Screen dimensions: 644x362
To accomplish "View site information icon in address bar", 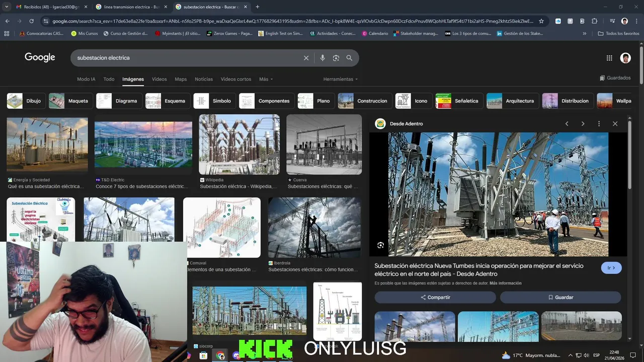I will [46, 21].
